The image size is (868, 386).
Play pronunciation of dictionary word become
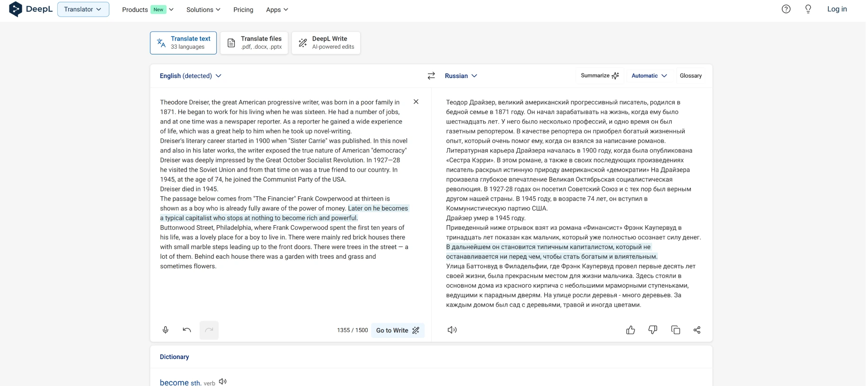(x=223, y=381)
